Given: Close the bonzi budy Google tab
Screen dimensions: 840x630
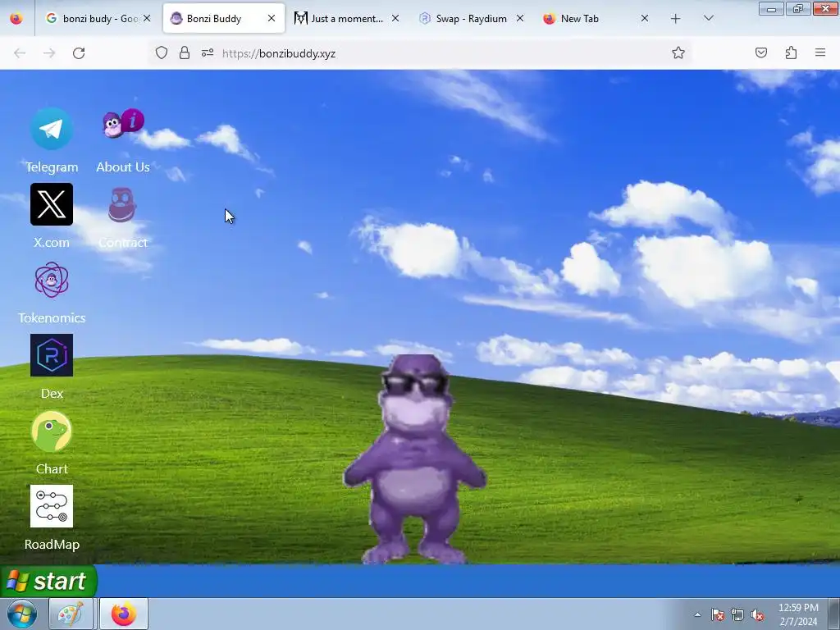Looking at the screenshot, I should point(147,18).
